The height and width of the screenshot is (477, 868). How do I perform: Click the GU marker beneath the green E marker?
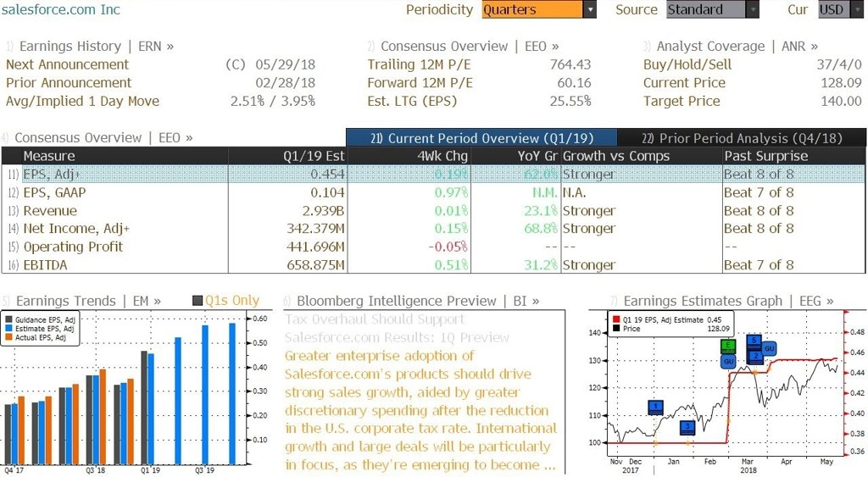[x=728, y=361]
